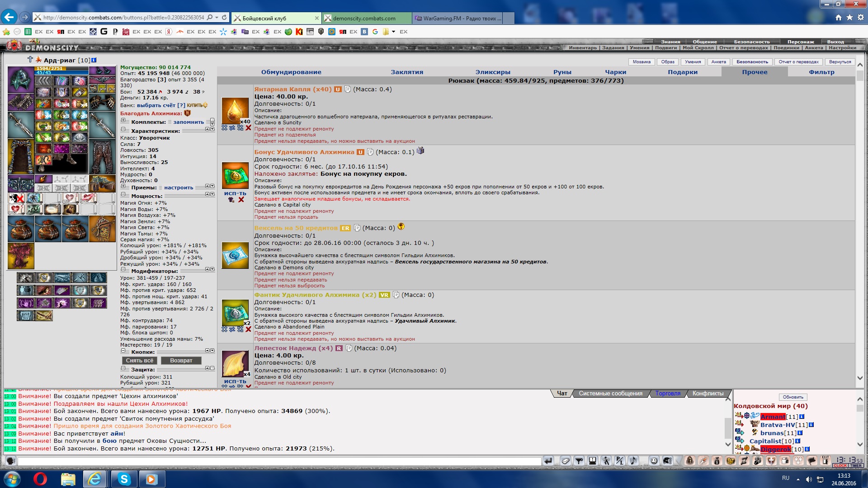Screen dimensions: 868x488
Task: Toggle the TIMER mode button
Action: click(856, 465)
